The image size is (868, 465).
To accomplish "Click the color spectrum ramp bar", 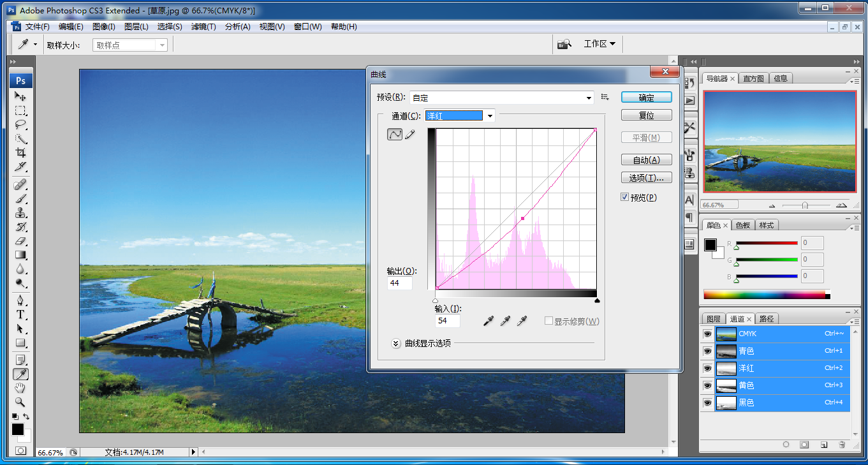I will coord(764,294).
